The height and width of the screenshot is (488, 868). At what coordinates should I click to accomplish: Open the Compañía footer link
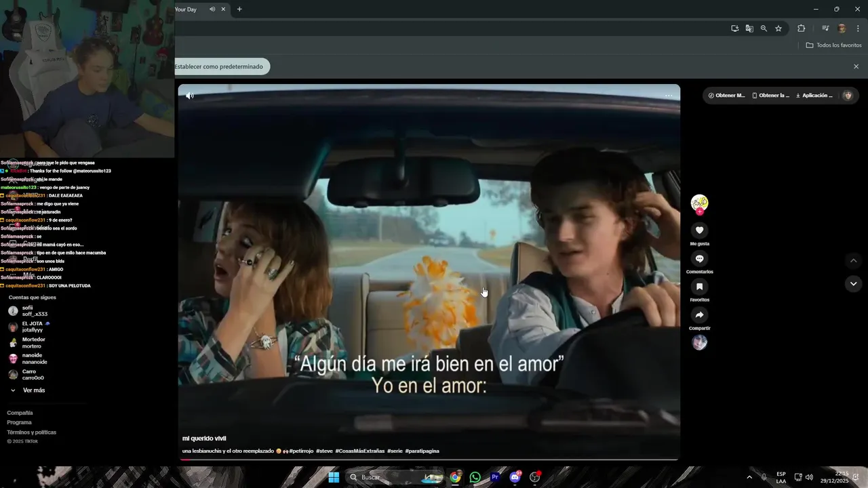[x=20, y=413]
